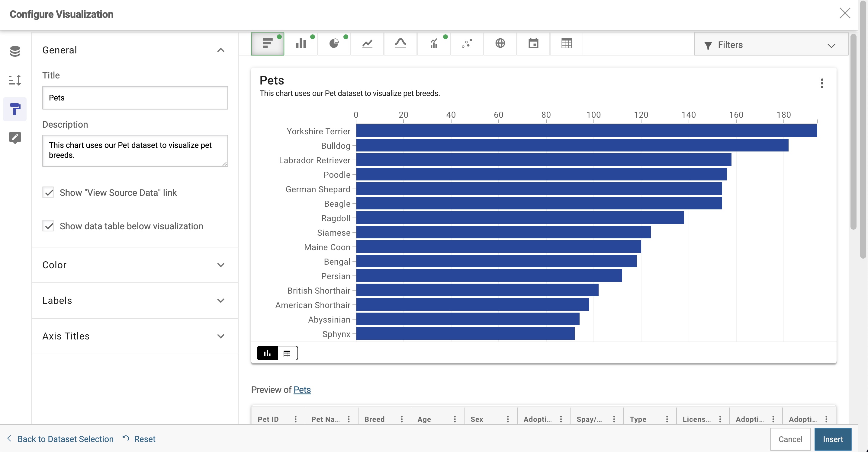Expand the Color section
This screenshot has height=452, width=868.
pyautogui.click(x=135, y=265)
